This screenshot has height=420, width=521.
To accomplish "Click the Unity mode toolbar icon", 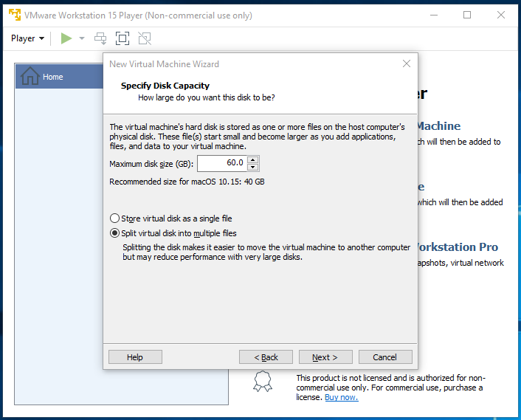I will (x=145, y=38).
